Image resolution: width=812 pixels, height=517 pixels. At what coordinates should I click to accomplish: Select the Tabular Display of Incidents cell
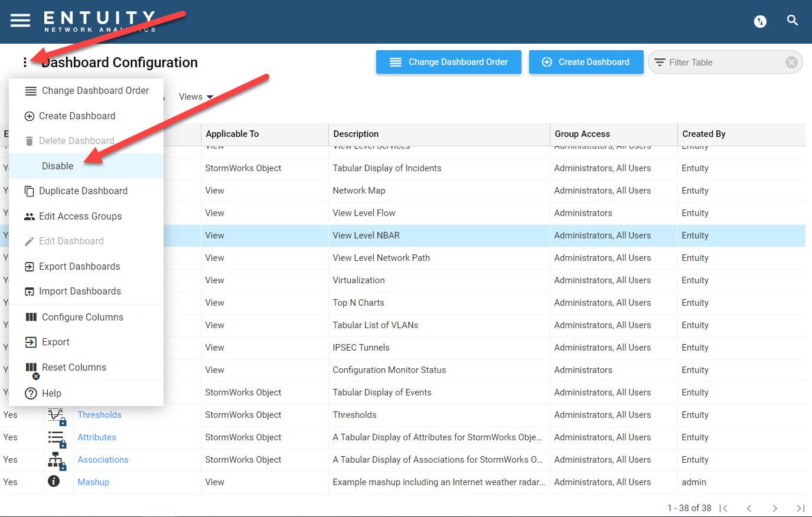(439, 168)
